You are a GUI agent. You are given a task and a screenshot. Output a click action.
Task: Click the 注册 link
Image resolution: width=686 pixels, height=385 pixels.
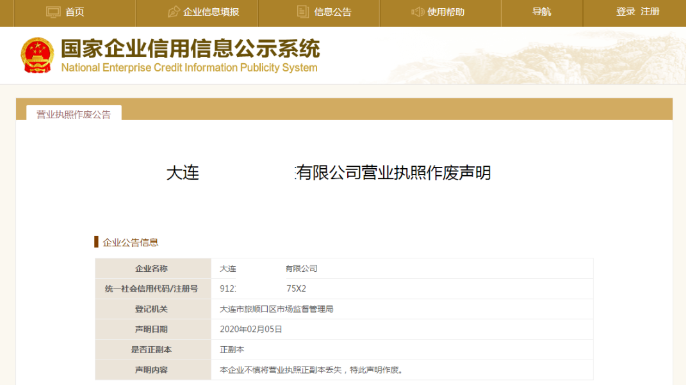coord(650,11)
